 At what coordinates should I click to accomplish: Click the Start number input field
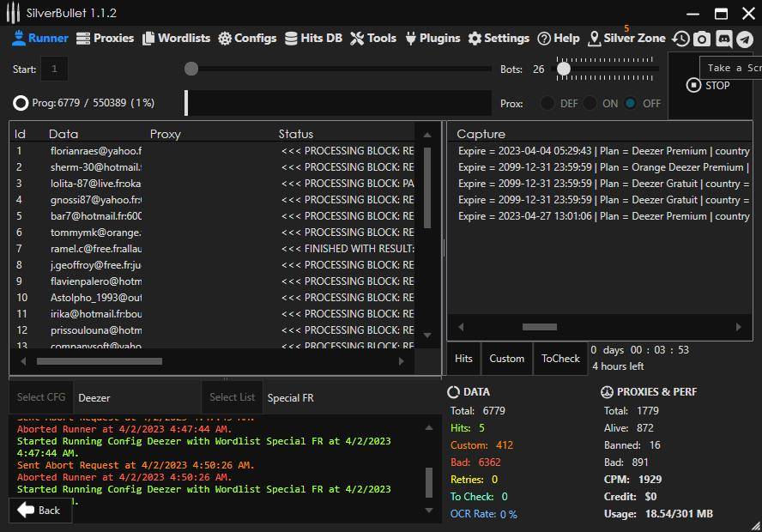click(54, 69)
